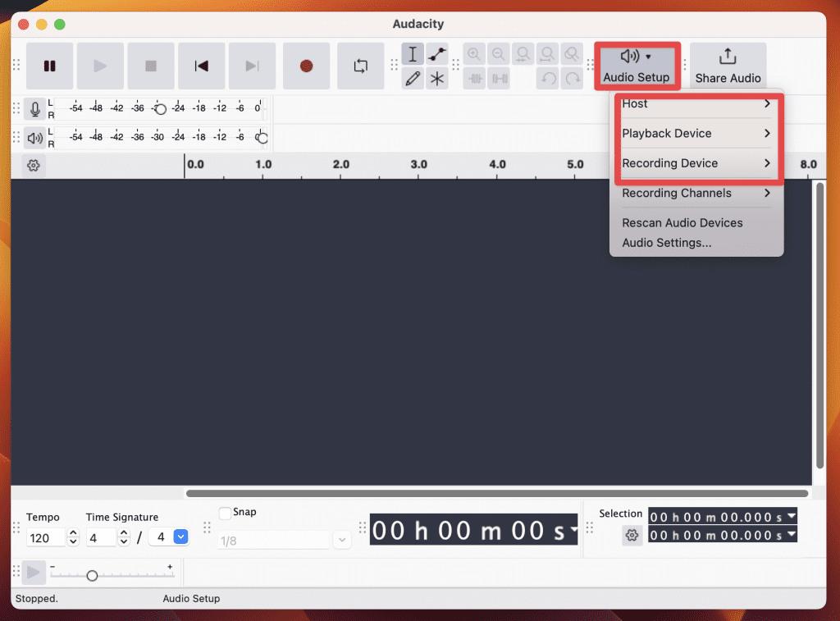Adjust the playback speed slider
Screen dimensions: 840x621
(x=92, y=575)
